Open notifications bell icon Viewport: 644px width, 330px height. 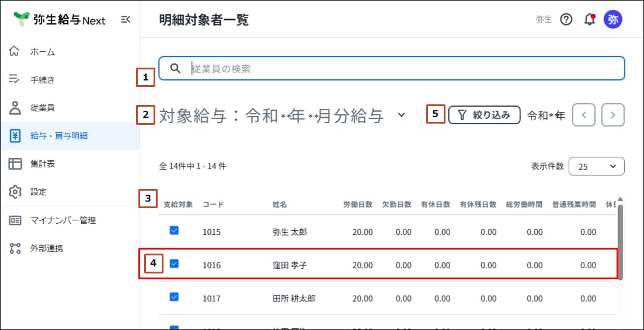589,19
